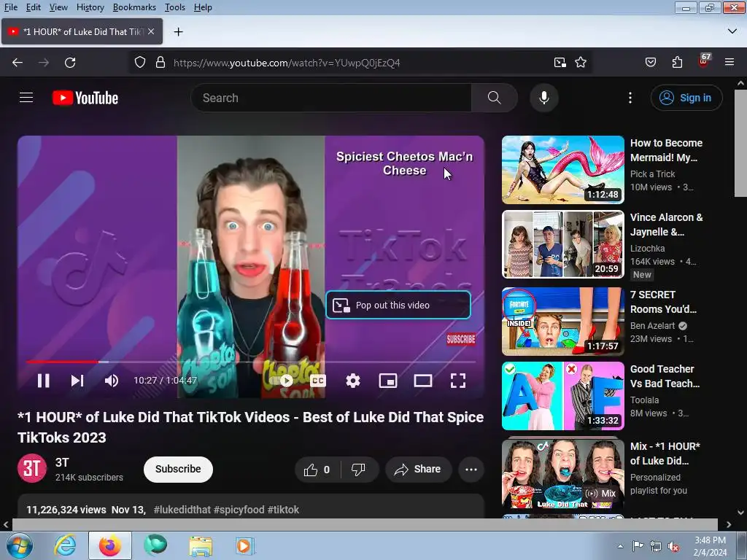
Task: Open picture-in-picture from address bar
Action: pyautogui.click(x=560, y=63)
